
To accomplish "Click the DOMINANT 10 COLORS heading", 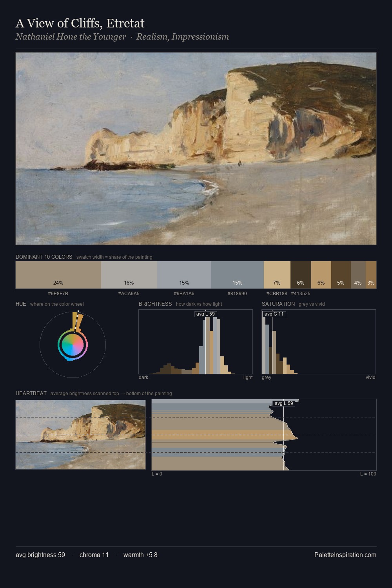I will [x=44, y=257].
